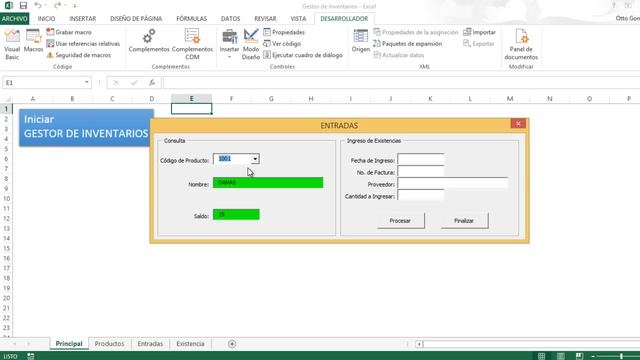Select the DESARROLLADOR tab
This screenshot has height=360, width=640.
pyautogui.click(x=344, y=19)
